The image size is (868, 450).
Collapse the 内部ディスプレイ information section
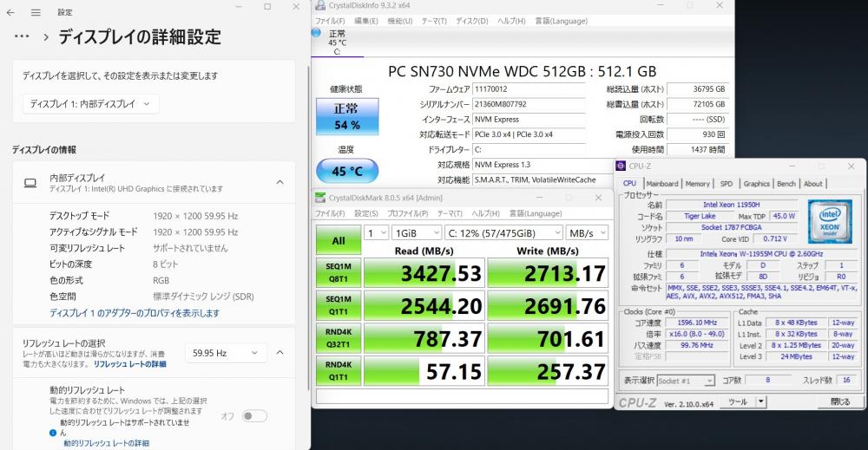tap(280, 182)
